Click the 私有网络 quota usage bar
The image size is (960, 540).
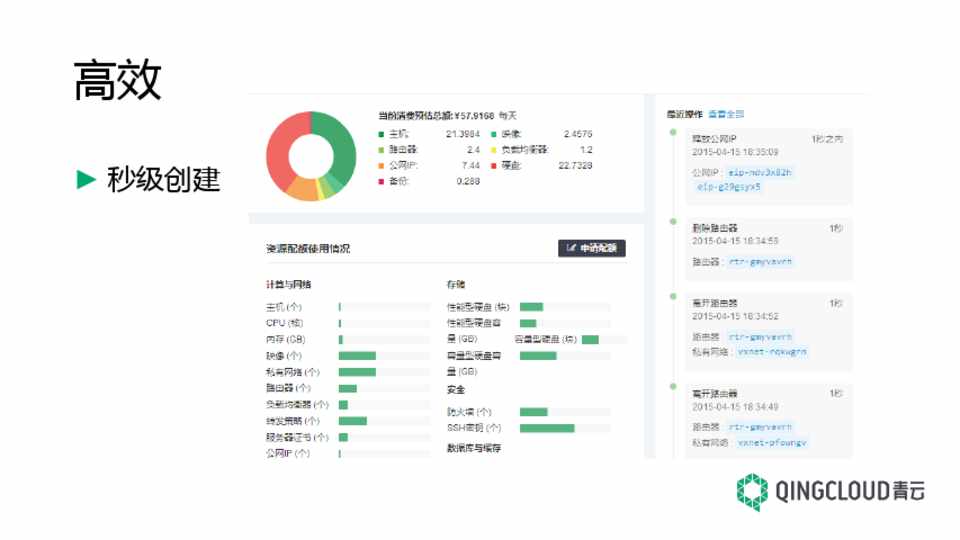(357, 372)
